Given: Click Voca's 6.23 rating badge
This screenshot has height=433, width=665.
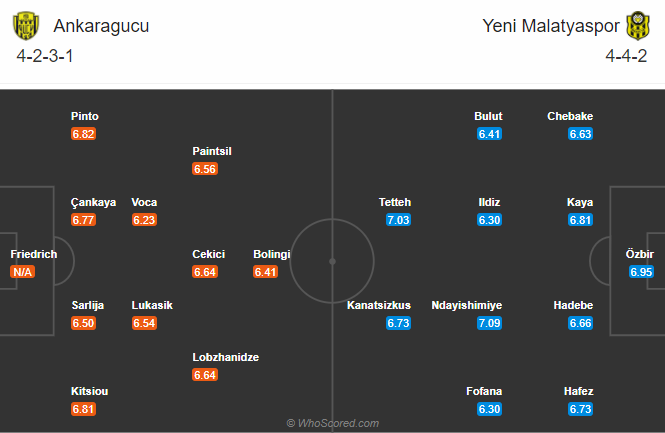Looking at the screenshot, I should pos(144,220).
